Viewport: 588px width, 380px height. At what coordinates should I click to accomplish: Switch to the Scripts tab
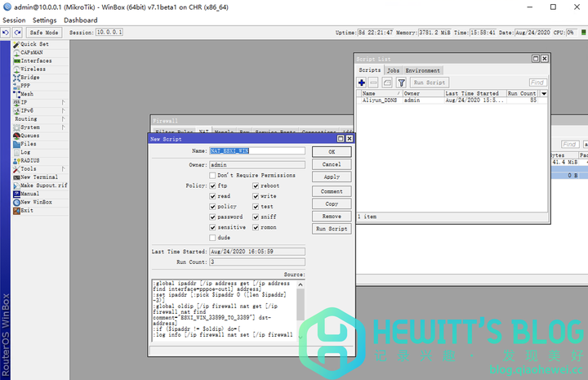(x=369, y=70)
